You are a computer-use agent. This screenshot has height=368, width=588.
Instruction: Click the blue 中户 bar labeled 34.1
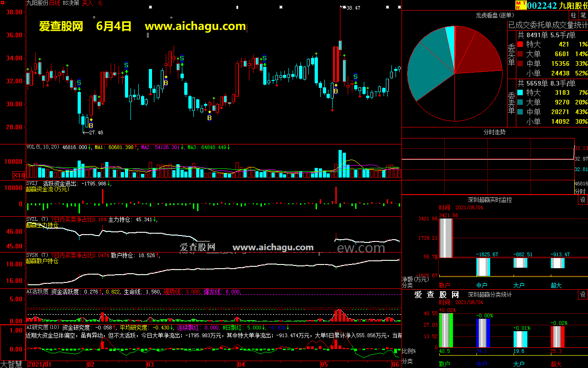coord(483,333)
